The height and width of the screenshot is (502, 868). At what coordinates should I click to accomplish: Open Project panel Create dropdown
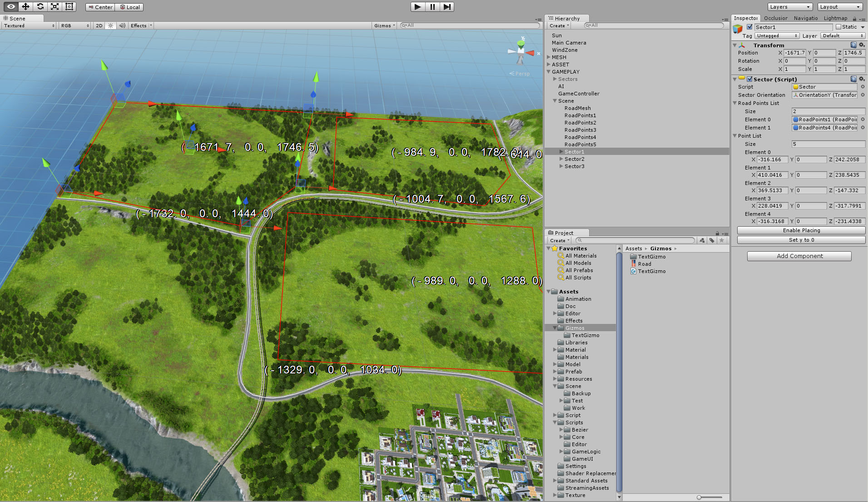click(559, 240)
